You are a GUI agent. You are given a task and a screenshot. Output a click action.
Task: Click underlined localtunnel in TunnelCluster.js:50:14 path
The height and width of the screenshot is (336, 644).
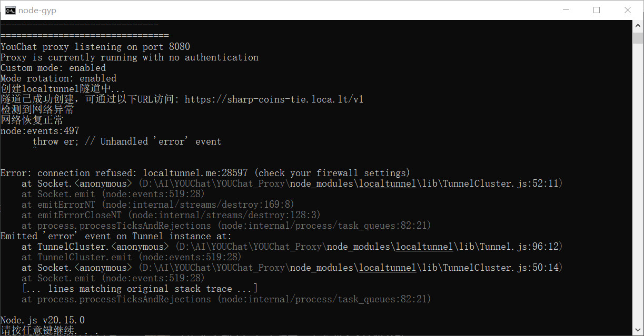click(x=388, y=268)
